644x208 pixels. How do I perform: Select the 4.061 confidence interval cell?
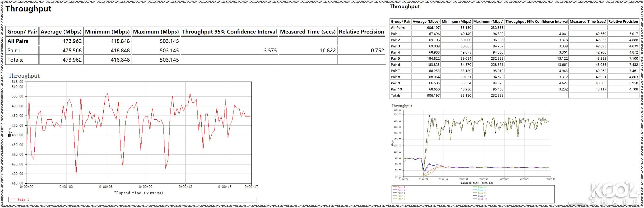(537, 34)
